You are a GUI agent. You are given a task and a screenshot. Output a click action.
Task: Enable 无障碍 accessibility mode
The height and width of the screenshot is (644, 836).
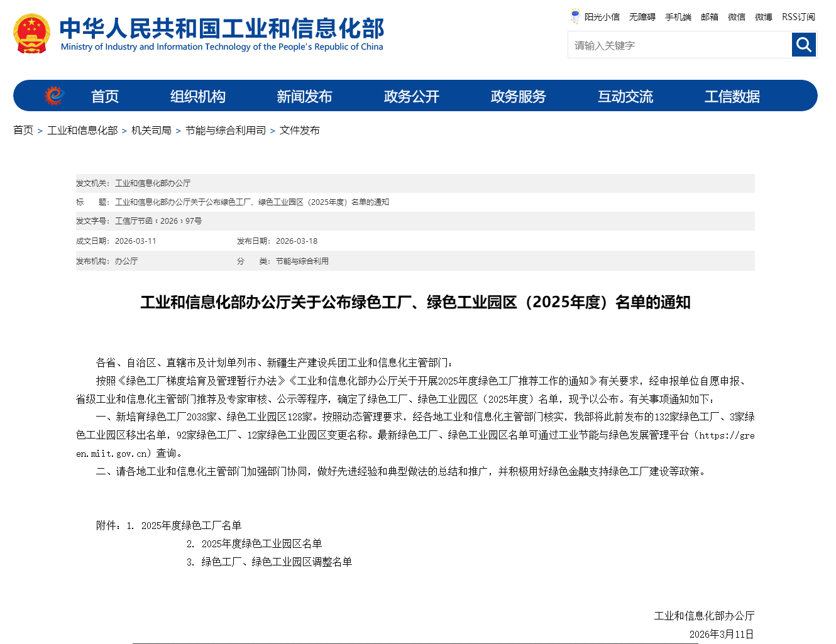click(x=642, y=17)
